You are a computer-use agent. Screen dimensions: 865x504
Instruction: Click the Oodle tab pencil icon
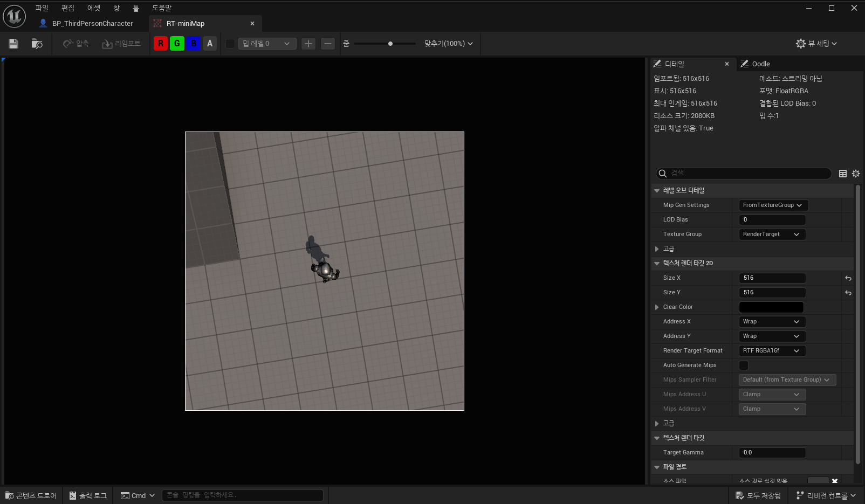744,64
